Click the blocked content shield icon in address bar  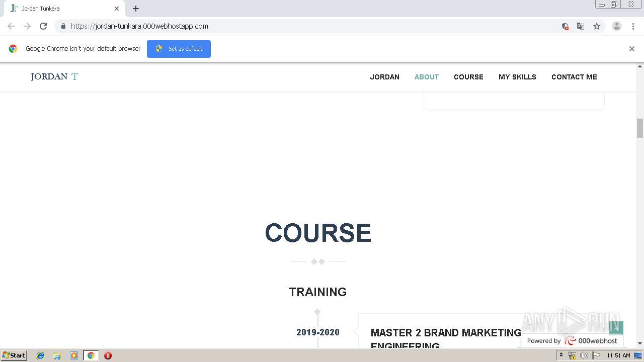pos(565,26)
